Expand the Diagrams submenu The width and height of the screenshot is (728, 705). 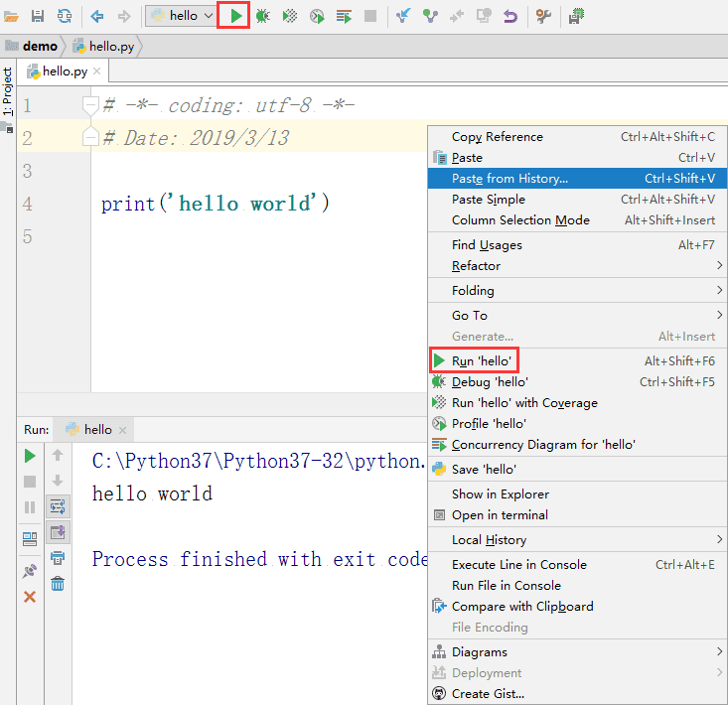click(x=577, y=652)
